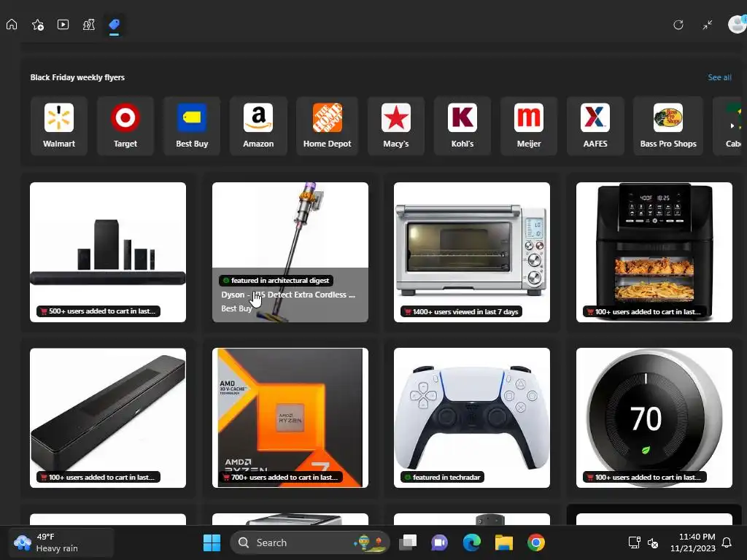
Task: Click '500+ users added to cart' badge
Action: click(x=98, y=311)
